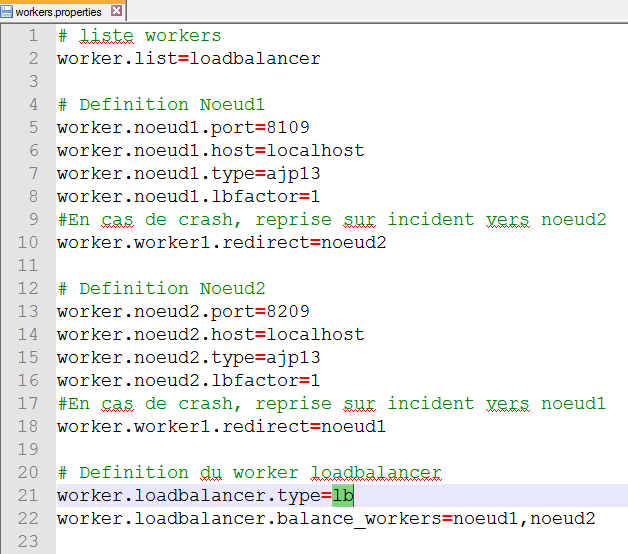Screen dimensions: 628x554
Task: Click the '# Definition du worker loadbalancer' comment
Action: pyautogui.click(x=249, y=472)
